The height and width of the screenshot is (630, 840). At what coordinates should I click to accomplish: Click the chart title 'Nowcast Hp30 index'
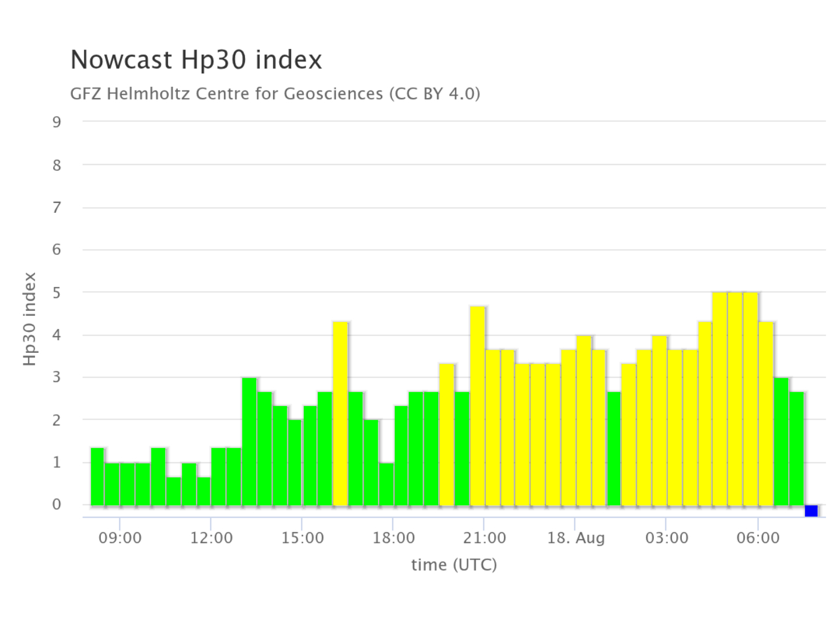pyautogui.click(x=196, y=60)
